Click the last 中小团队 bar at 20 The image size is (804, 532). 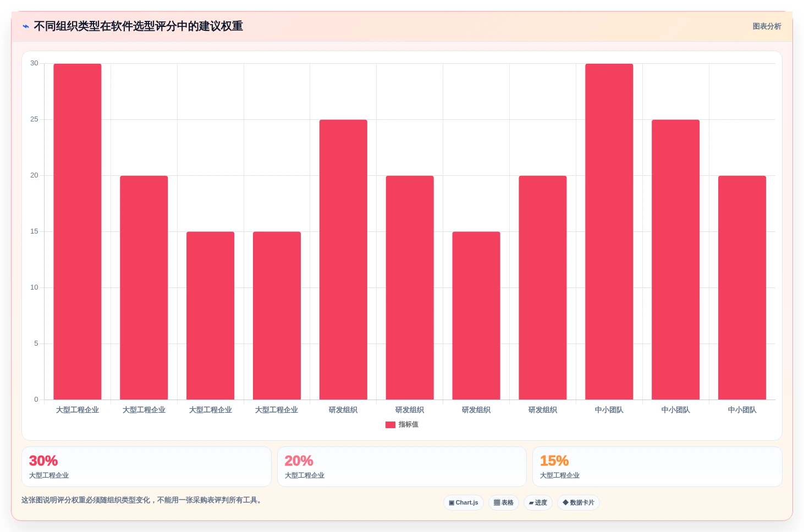click(742, 287)
